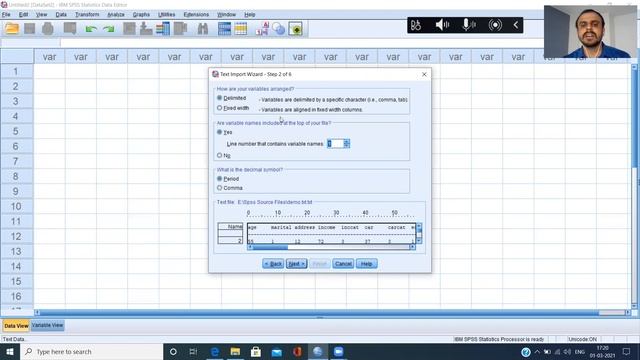The image size is (640, 360).
Task: Click the text preview right scroll arrow
Action: pos(412,247)
